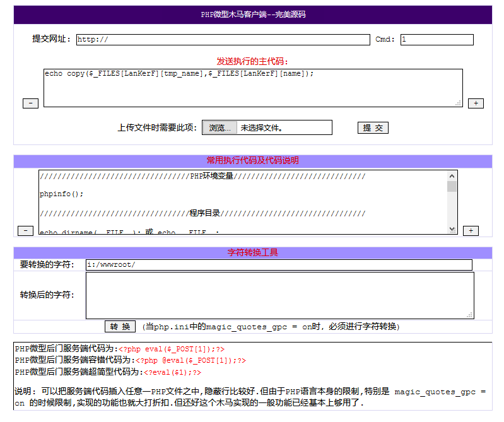
Task: Click the scroll-down arrow of code reference box
Action: 452,229
